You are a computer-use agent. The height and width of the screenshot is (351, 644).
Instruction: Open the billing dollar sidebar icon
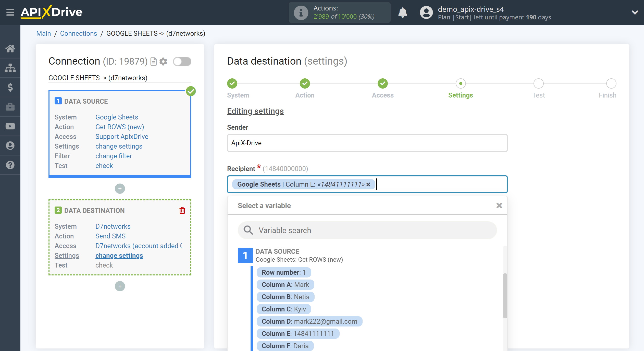tap(10, 87)
